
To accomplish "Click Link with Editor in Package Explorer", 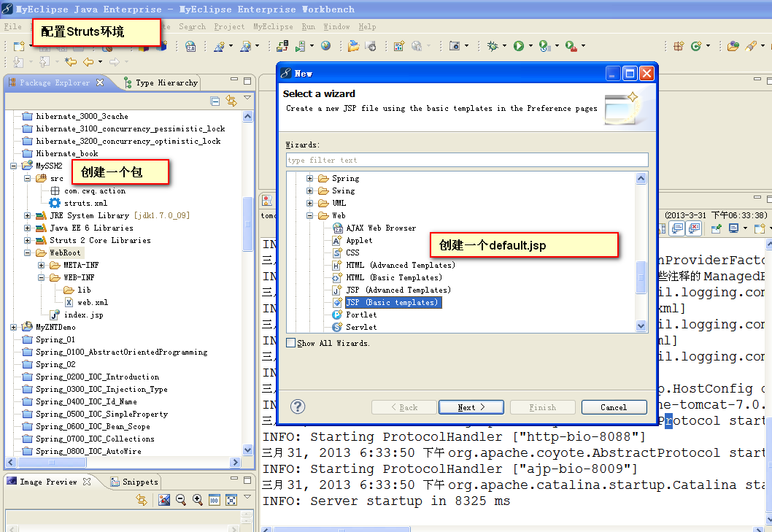I will (231, 101).
